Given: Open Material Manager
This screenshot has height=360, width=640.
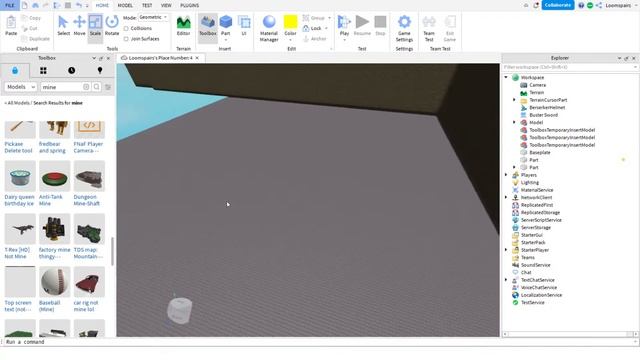Looking at the screenshot, I should point(269,28).
